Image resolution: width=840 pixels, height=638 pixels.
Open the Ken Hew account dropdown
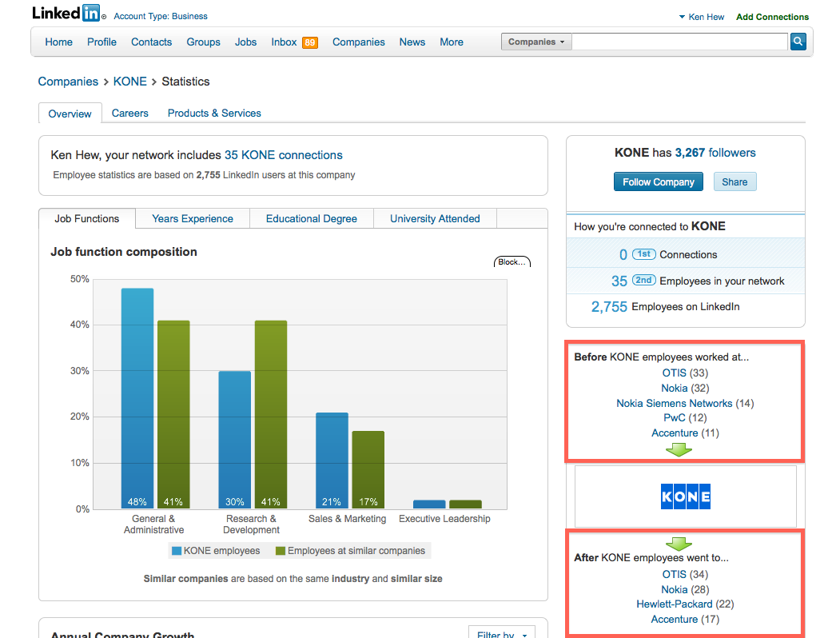(x=701, y=17)
